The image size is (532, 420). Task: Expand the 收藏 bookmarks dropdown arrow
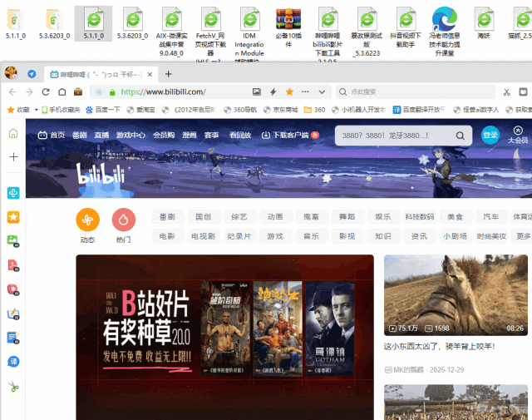click(x=36, y=110)
